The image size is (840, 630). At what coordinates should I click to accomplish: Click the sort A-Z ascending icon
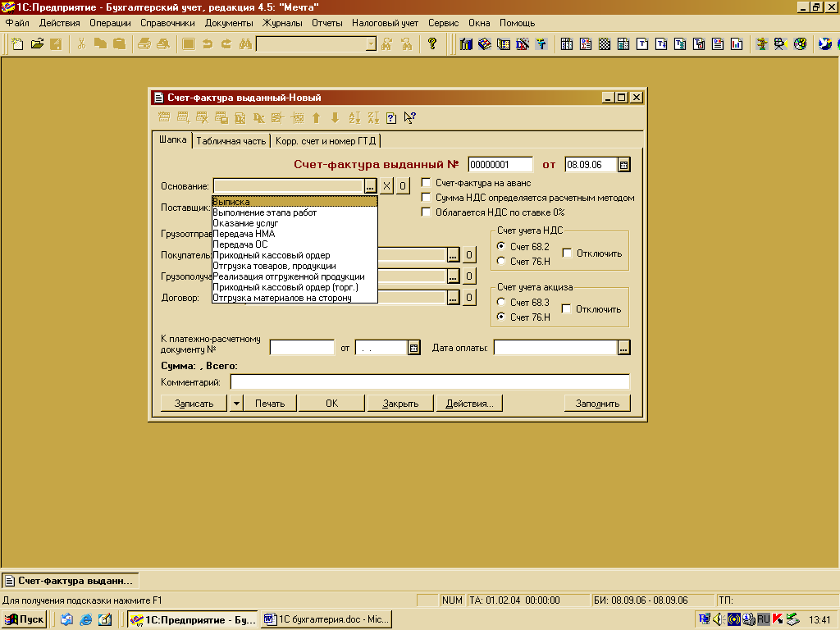354,118
